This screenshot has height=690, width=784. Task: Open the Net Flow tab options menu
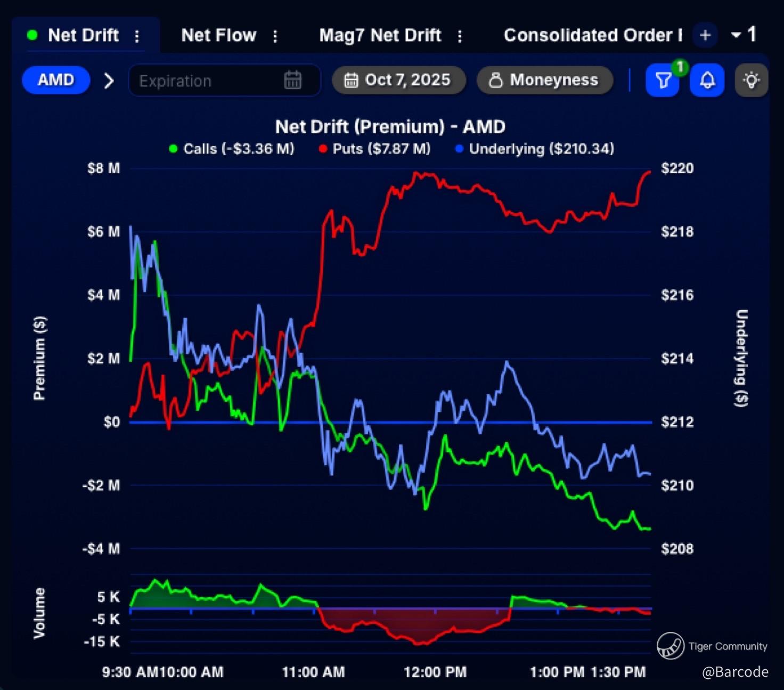pyautogui.click(x=275, y=36)
